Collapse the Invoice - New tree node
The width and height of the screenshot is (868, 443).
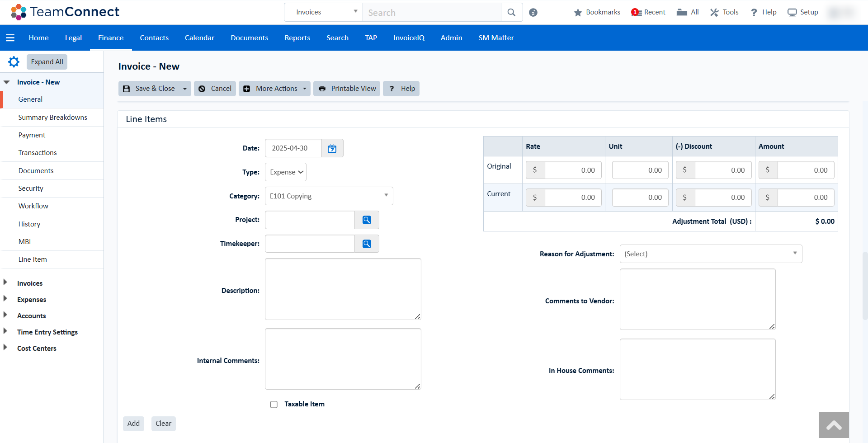(6, 82)
